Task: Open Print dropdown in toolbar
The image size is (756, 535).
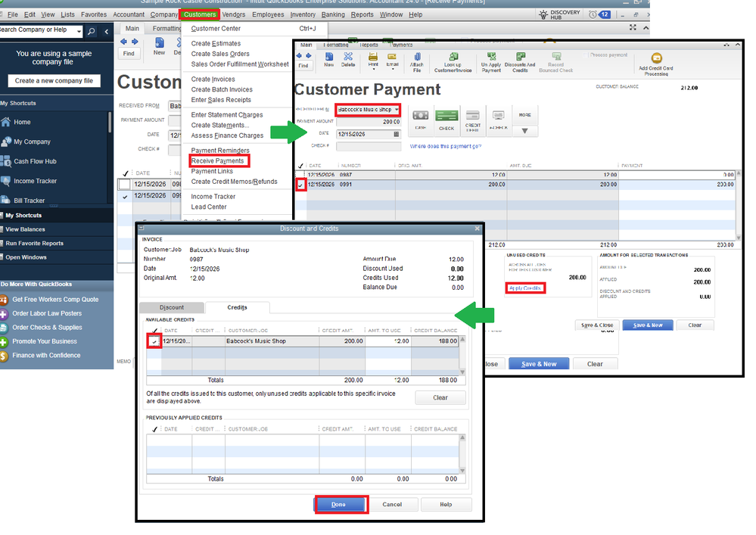Action: [x=373, y=70]
